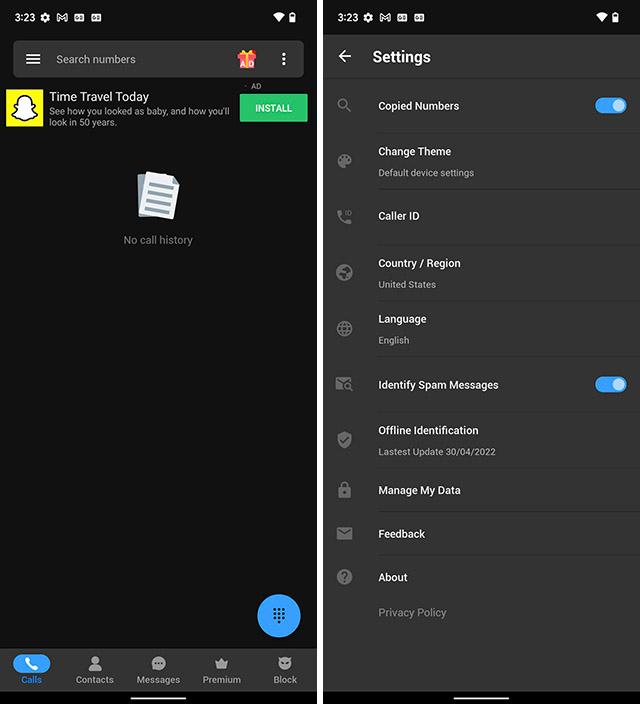The width and height of the screenshot is (640, 704).
Task: Tap right screen battery status icon
Action: point(615,18)
